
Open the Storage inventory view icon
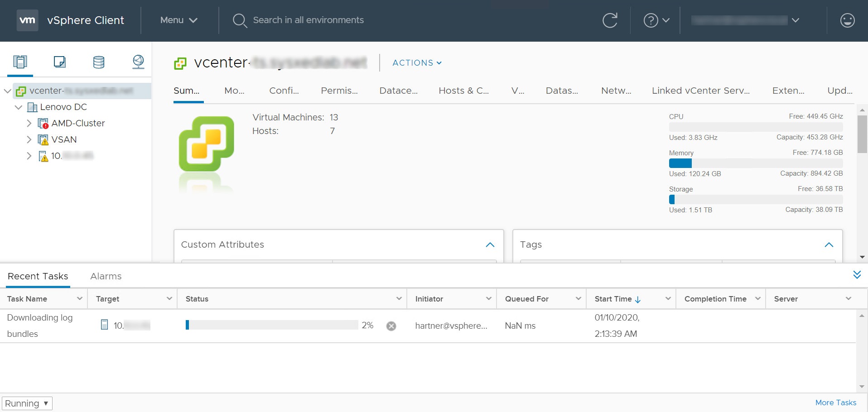click(x=99, y=62)
